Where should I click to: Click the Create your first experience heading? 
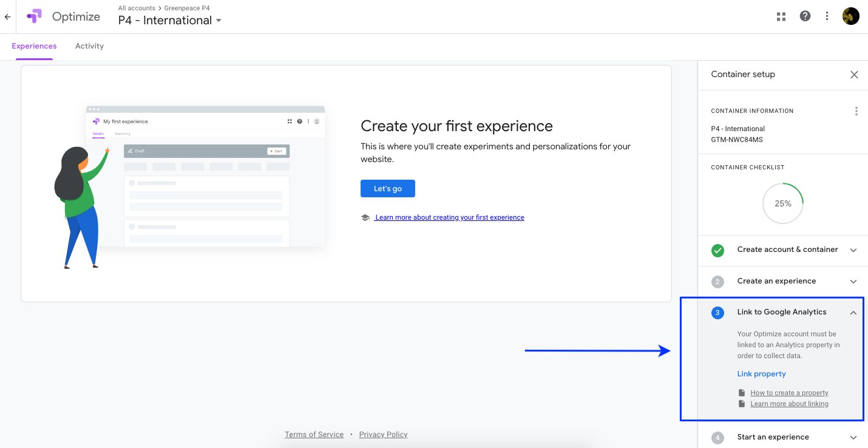pyautogui.click(x=456, y=126)
